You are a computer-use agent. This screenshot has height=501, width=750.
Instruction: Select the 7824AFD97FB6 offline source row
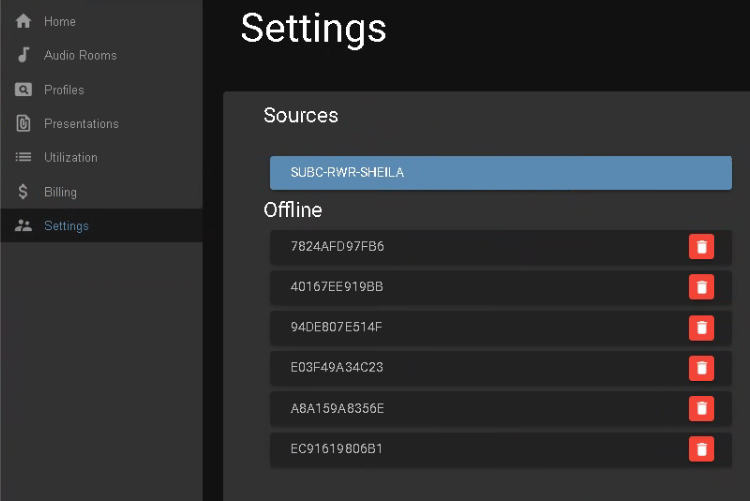(337, 246)
